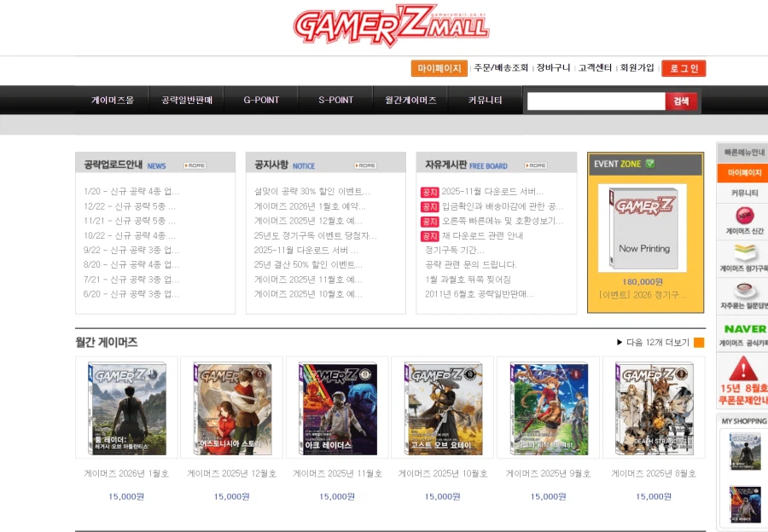Open the 게이머즈 2026년 1월호 cover thumbnail
The image size is (768, 532).
tap(126, 406)
